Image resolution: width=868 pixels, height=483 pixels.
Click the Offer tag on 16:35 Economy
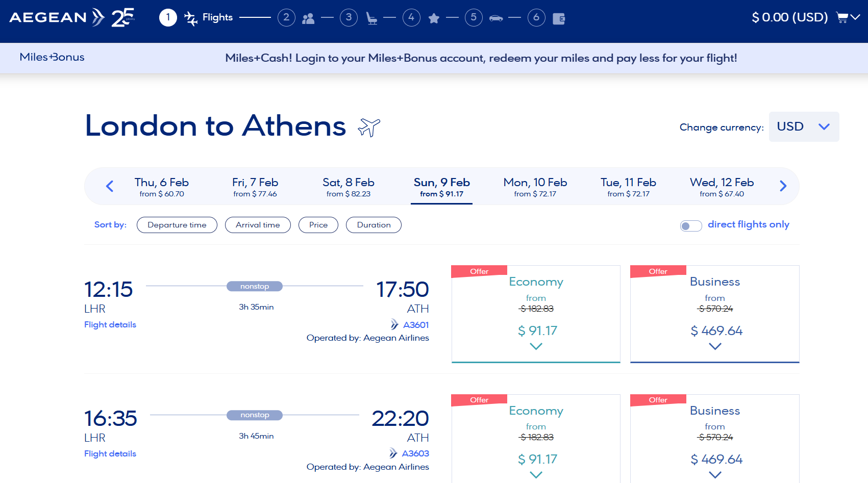point(479,400)
